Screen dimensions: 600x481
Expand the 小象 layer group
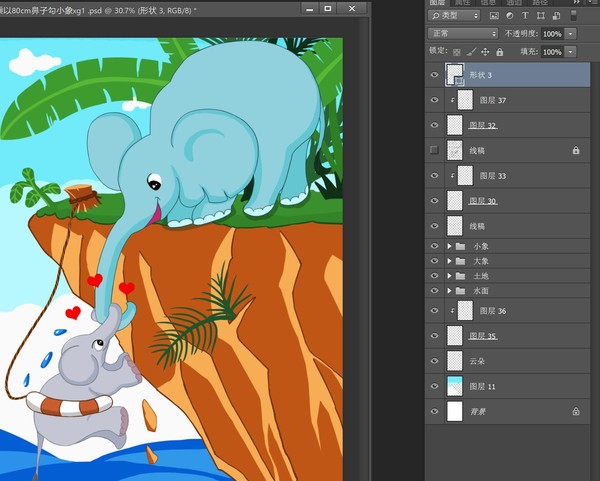coord(450,246)
